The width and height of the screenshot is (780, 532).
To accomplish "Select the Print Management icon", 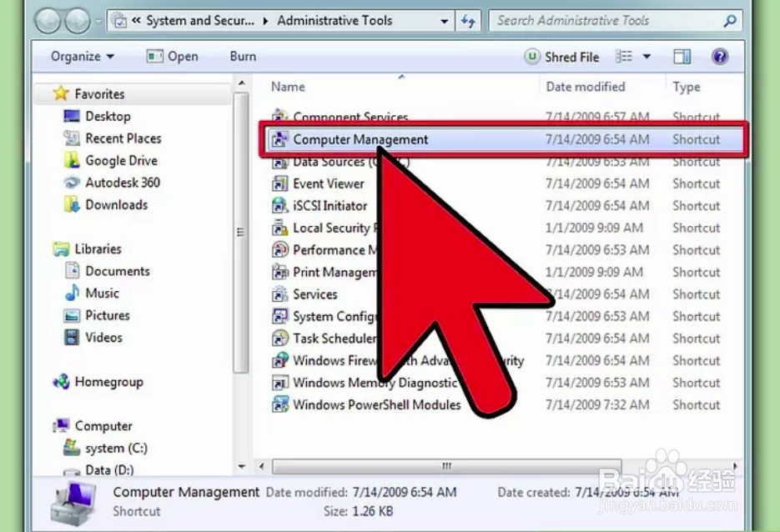I will (x=279, y=272).
